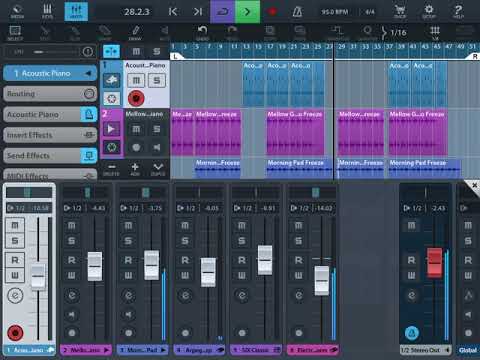Choose the Split tool
This screenshot has width=480, height=360.
point(45,33)
